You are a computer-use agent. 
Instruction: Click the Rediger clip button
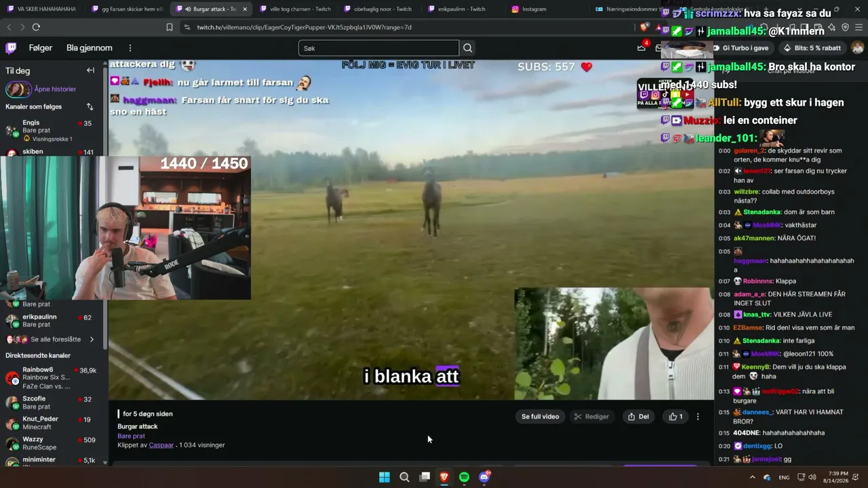coord(591,417)
